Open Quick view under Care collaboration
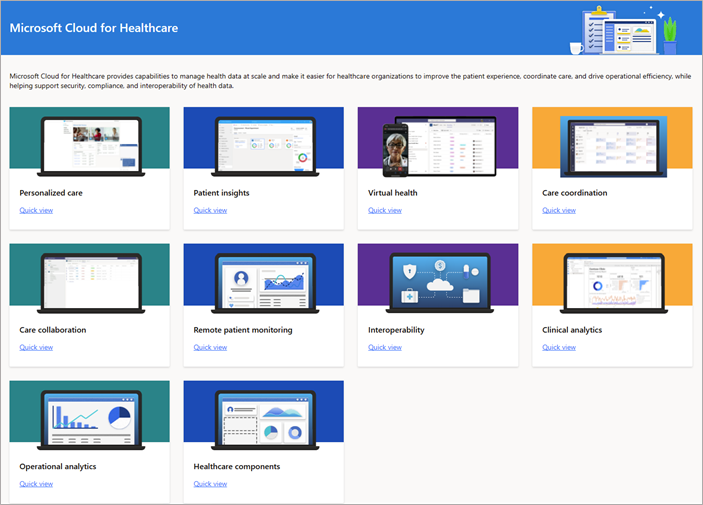This screenshot has height=505, width=703. click(x=36, y=347)
